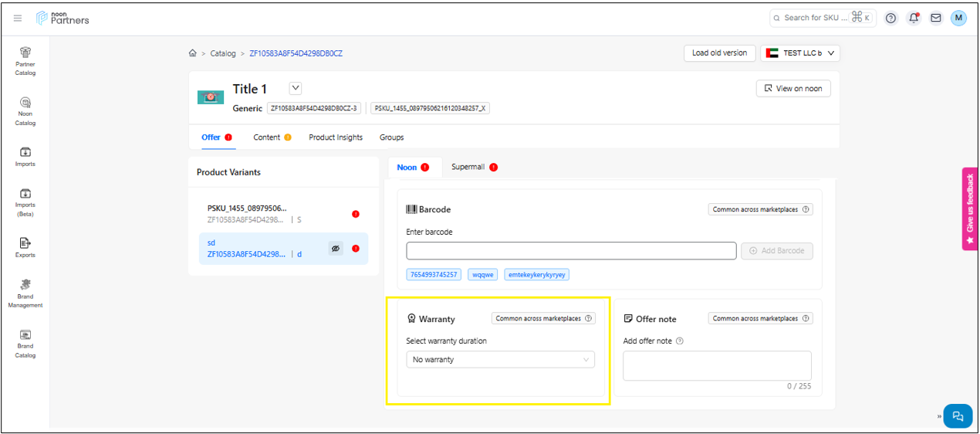Screen dimensions: 980x434
Task: Open the Select warranty duration dropdown
Action: 500,360
